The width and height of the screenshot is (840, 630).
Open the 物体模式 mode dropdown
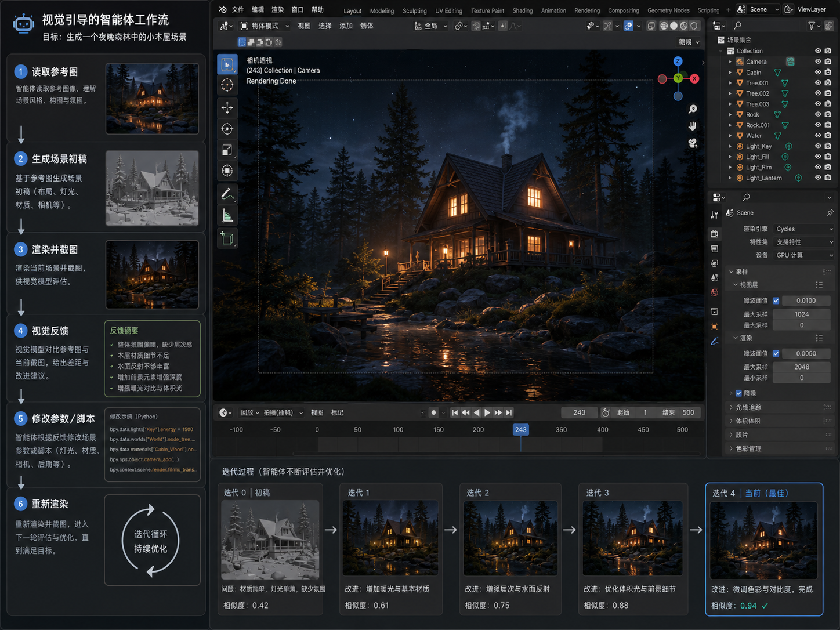coord(264,26)
